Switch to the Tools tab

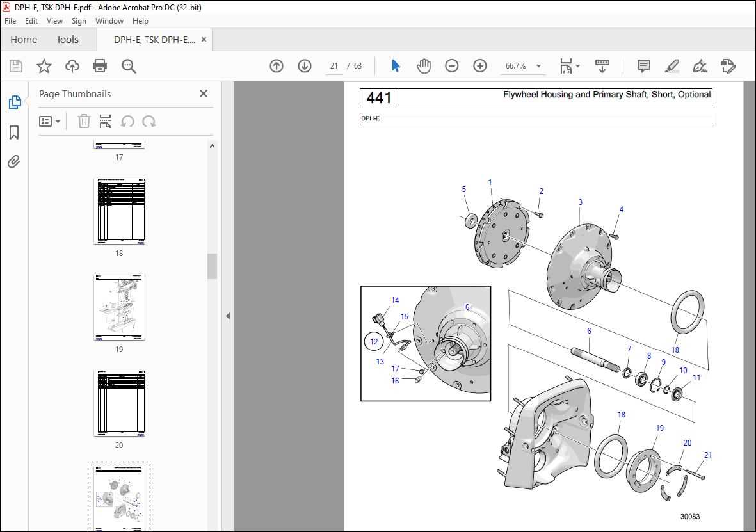point(67,40)
